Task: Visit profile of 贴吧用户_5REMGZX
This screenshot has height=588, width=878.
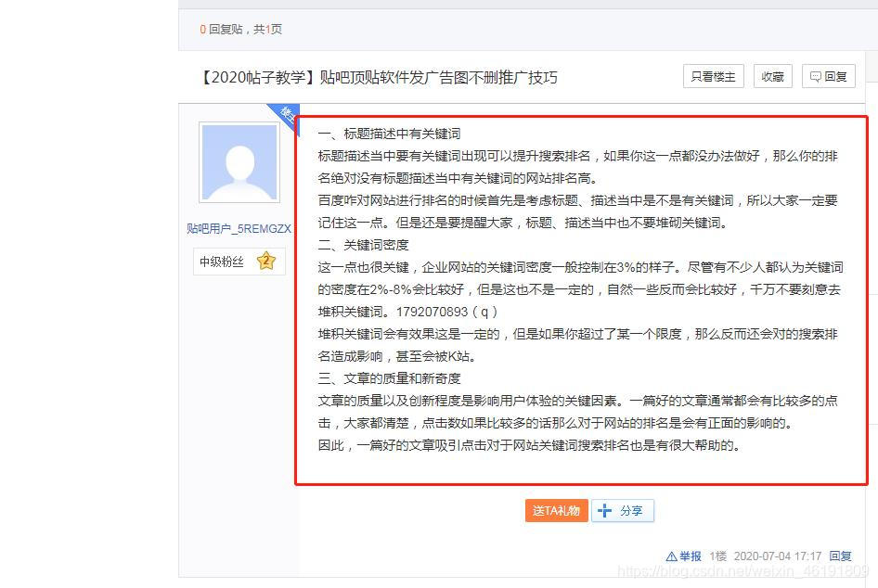Action: [x=239, y=228]
